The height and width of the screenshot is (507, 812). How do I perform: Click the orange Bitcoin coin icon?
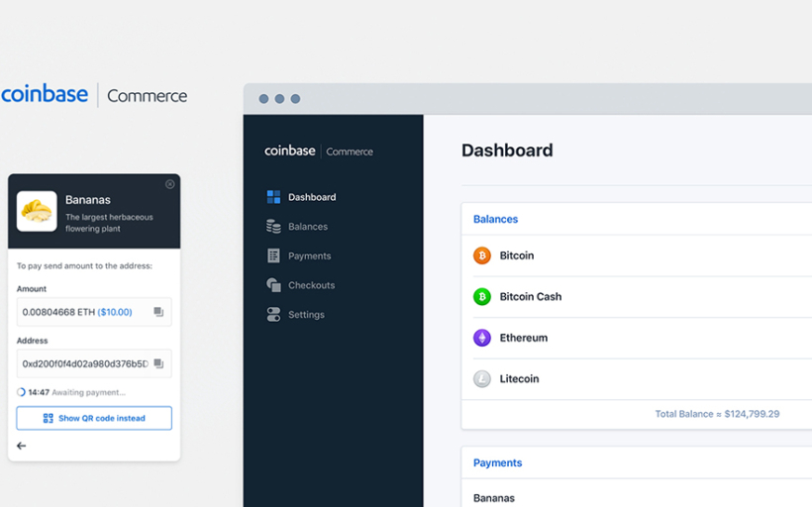pyautogui.click(x=482, y=255)
